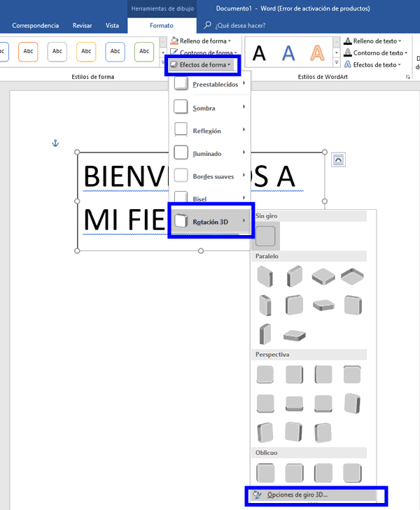Expand the Iluminado submenu

click(210, 153)
